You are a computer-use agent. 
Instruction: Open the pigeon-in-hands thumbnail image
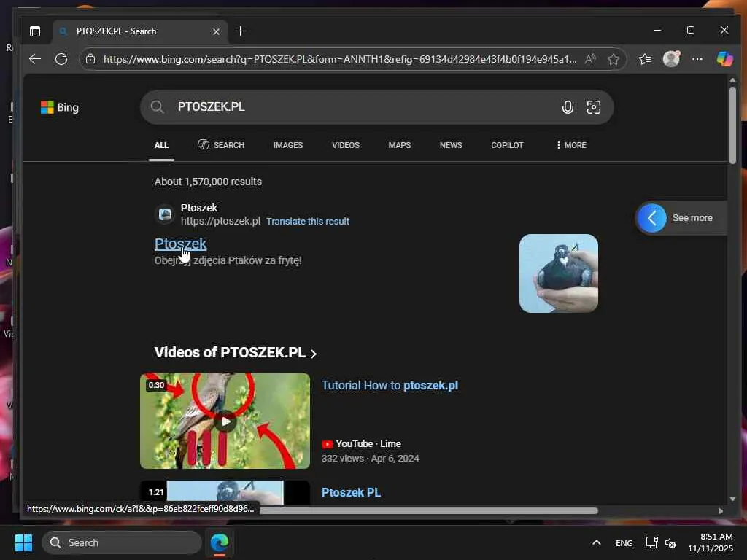click(558, 273)
